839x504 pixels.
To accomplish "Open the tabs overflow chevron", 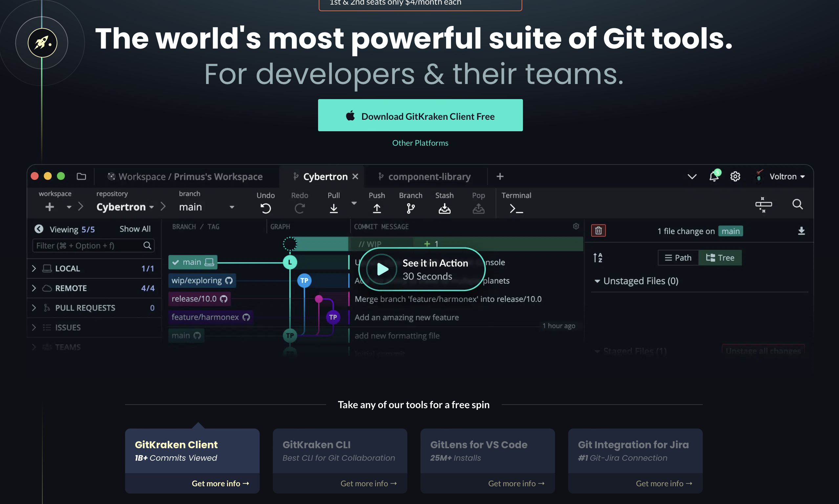I will 692,176.
